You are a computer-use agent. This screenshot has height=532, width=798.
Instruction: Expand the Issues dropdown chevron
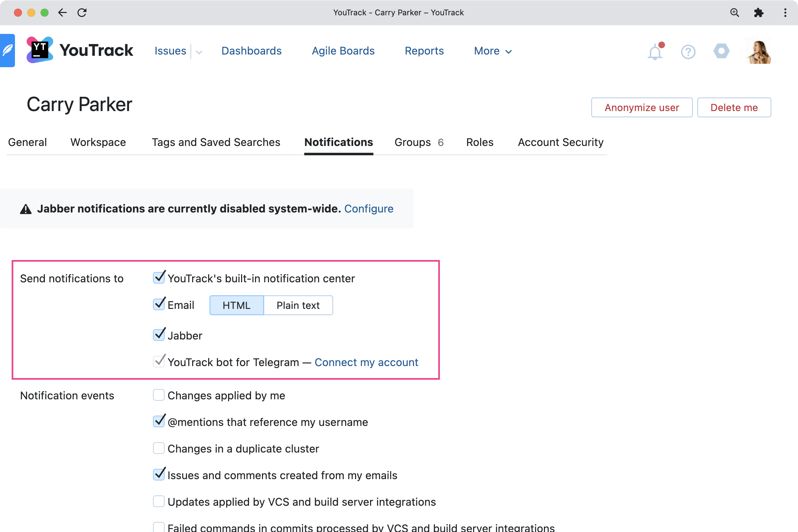tap(199, 52)
